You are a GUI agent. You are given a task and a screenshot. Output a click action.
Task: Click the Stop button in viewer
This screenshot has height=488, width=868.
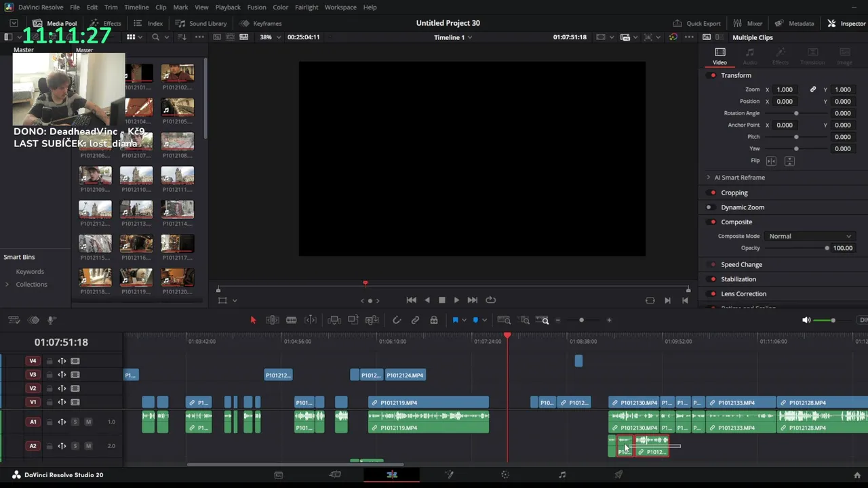coord(441,300)
